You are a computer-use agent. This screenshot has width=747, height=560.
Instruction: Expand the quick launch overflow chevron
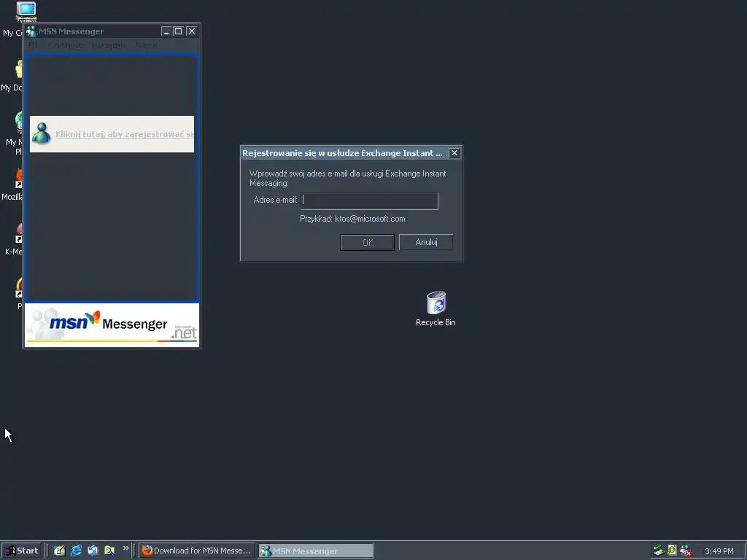[x=125, y=548]
